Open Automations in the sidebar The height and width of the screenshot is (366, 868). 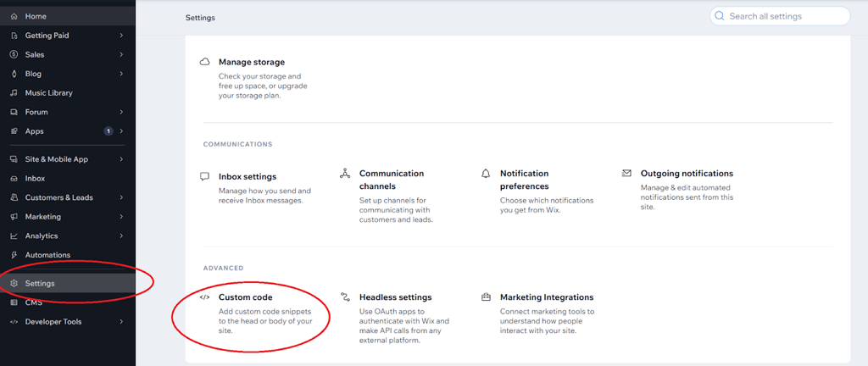[68, 255]
